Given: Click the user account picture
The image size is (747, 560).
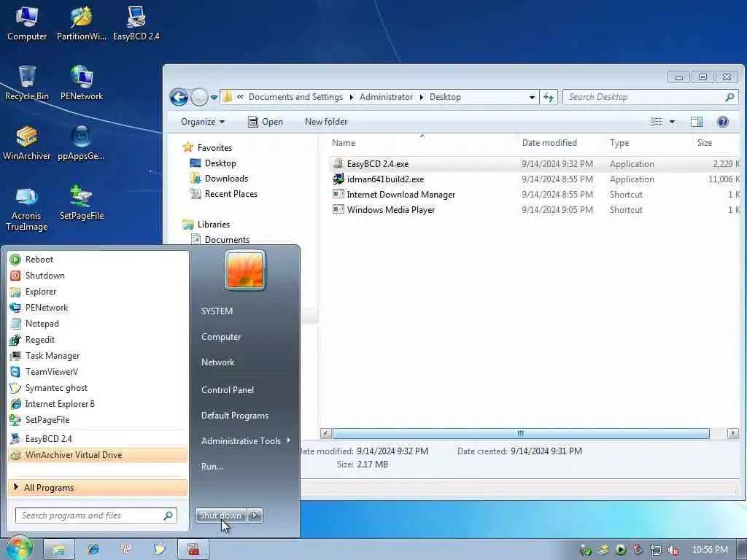Looking at the screenshot, I should click(x=245, y=270).
